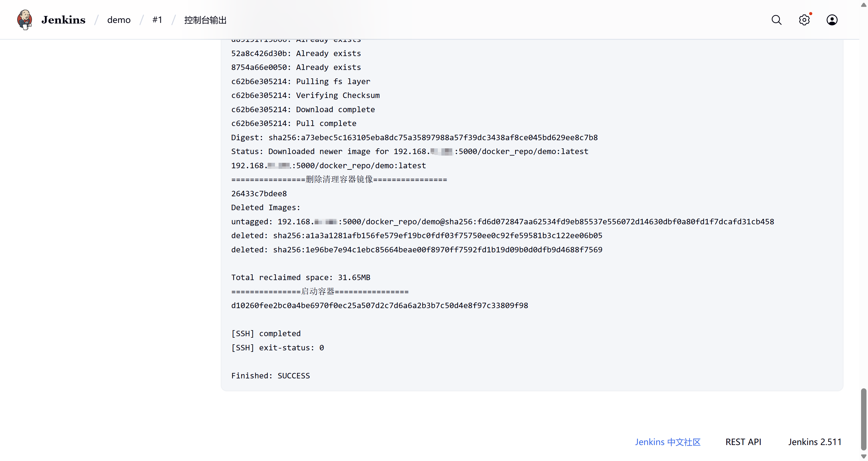Viewport: 868px width, 461px height.
Task: Click the scrollbar up arrow
Action: pyautogui.click(x=863, y=5)
